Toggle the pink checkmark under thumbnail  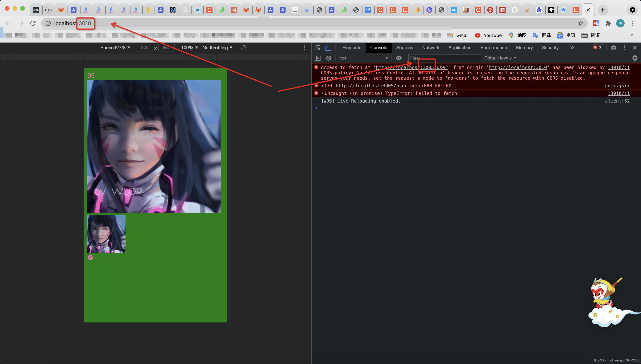point(90,257)
